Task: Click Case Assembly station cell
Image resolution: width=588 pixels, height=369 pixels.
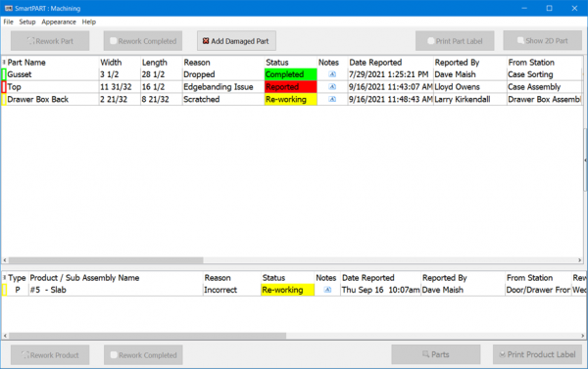Action: [545, 86]
